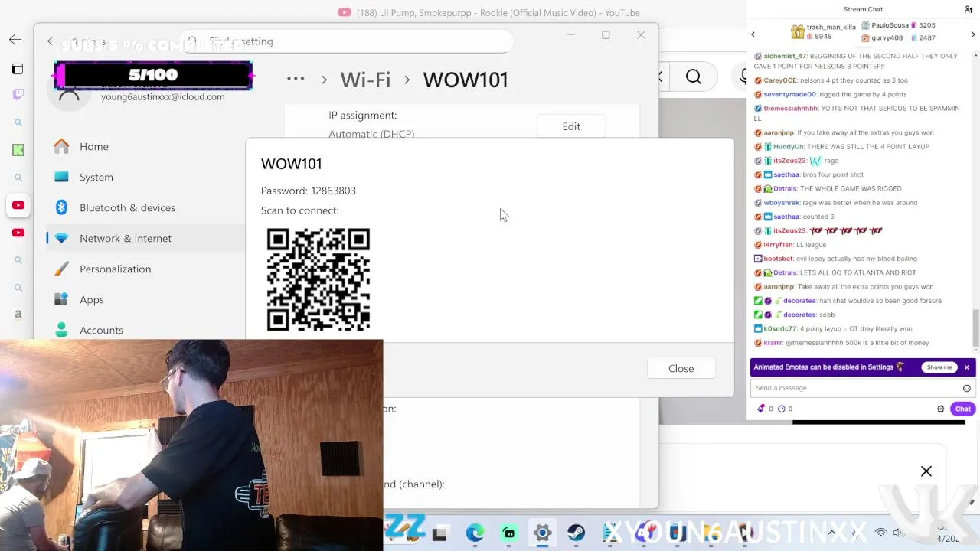Click the Wi-Fi tray icon

880,533
